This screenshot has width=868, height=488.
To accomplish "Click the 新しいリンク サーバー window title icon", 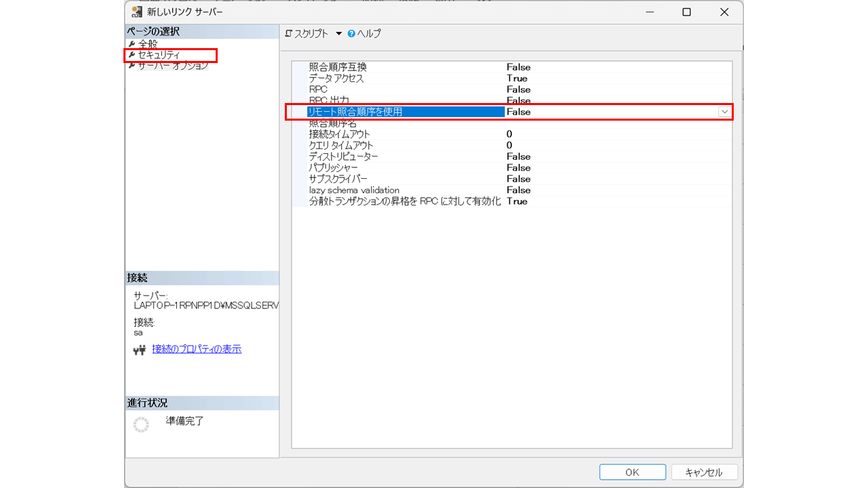I will (137, 12).
